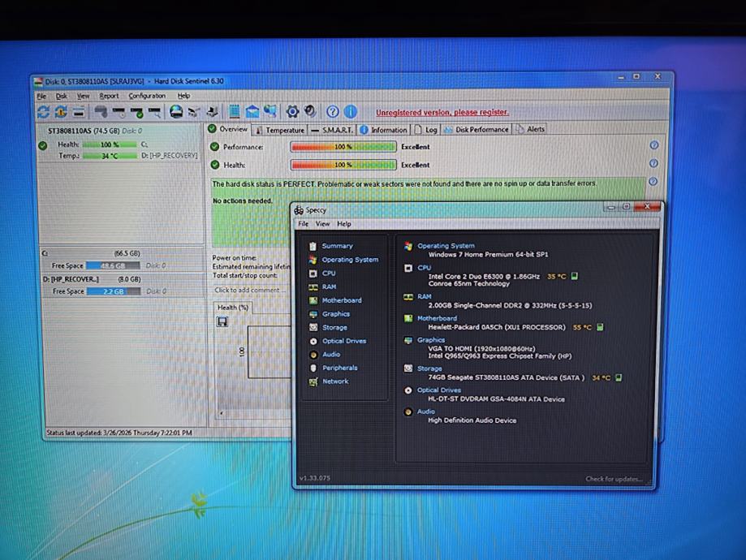Click the network computers toolbar icon
This screenshot has height=560, width=746.
[270, 111]
